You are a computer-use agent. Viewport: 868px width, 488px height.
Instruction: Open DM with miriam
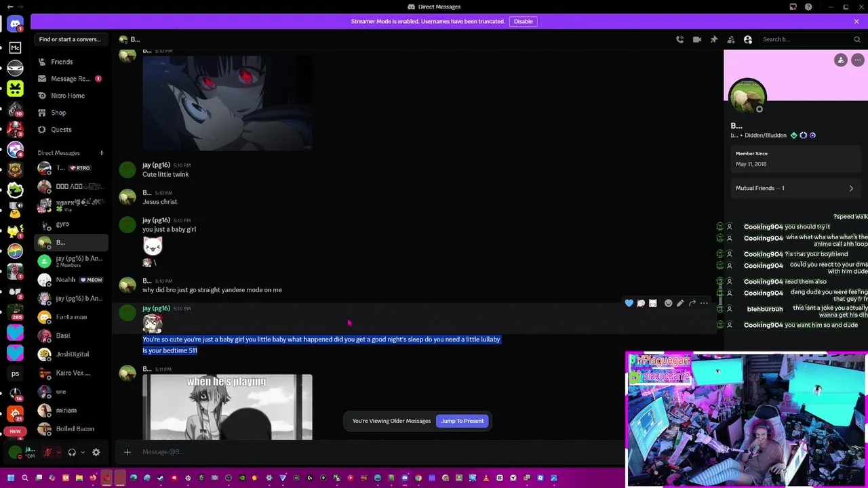point(71,410)
